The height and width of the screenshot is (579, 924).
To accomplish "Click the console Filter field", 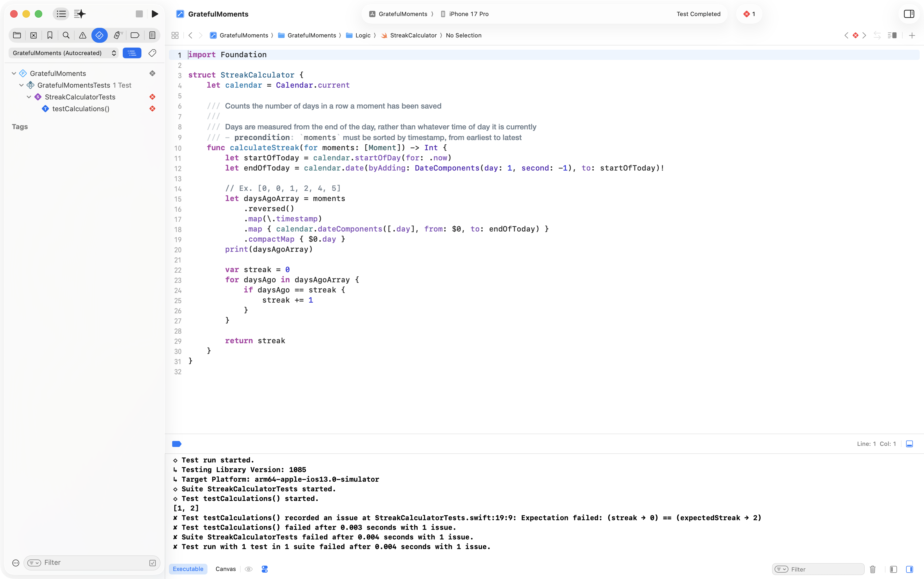I will coord(818,569).
